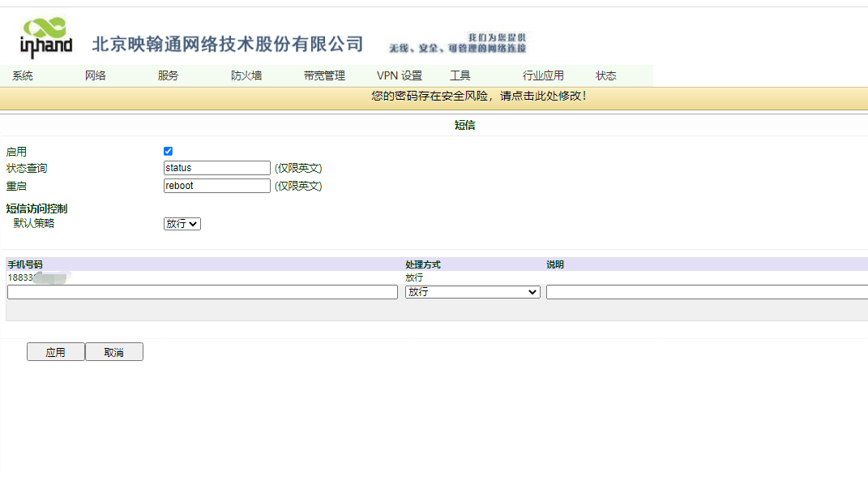Open the 状态 menu

point(606,75)
